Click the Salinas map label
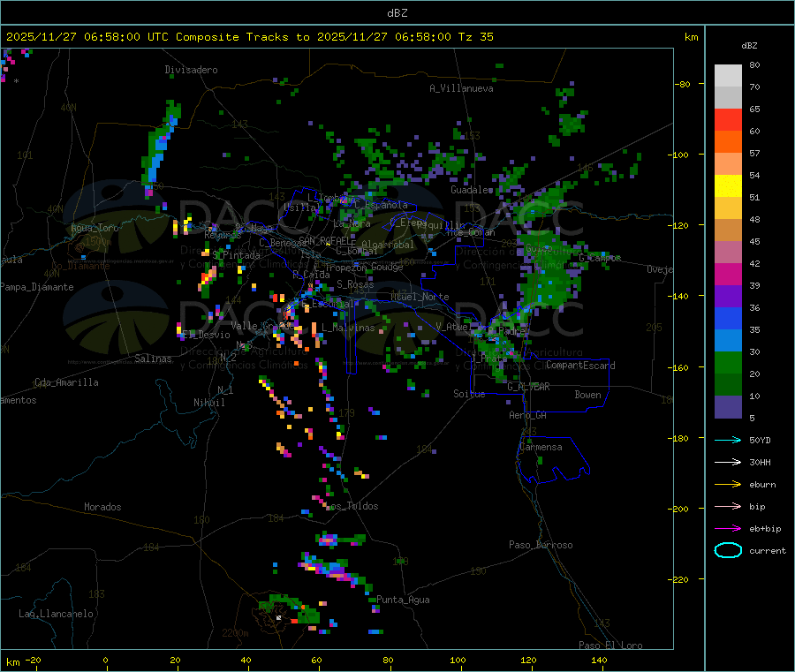Image resolution: width=795 pixels, height=672 pixels. (x=153, y=359)
